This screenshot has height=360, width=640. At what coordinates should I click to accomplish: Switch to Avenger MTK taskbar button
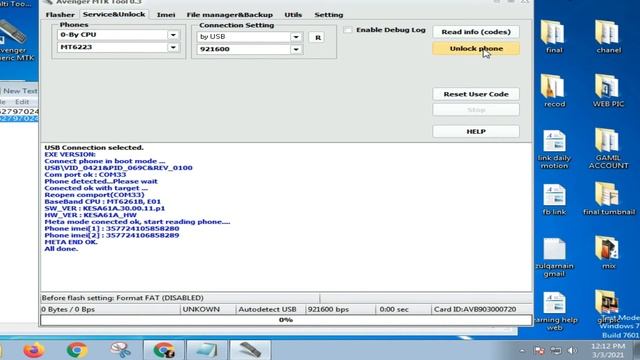(x=250, y=350)
